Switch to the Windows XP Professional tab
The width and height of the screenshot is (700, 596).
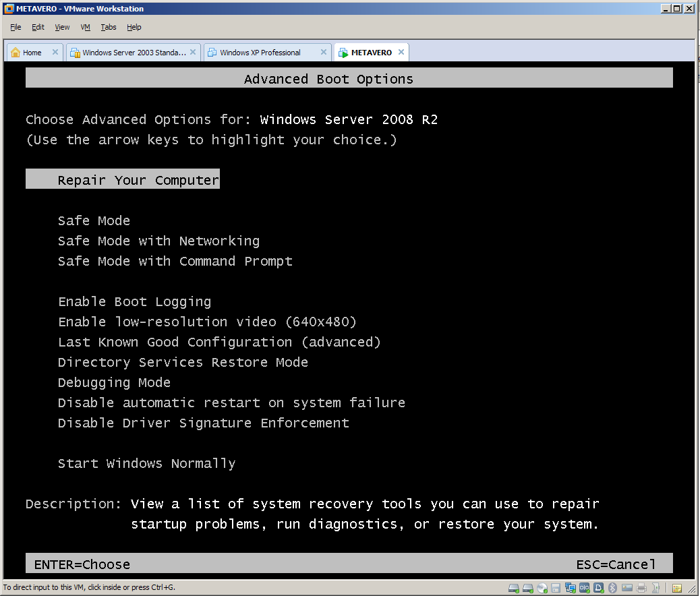[266, 52]
